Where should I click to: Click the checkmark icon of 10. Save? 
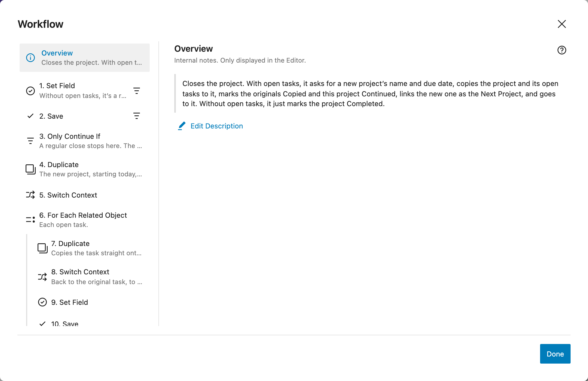pyautogui.click(x=42, y=324)
